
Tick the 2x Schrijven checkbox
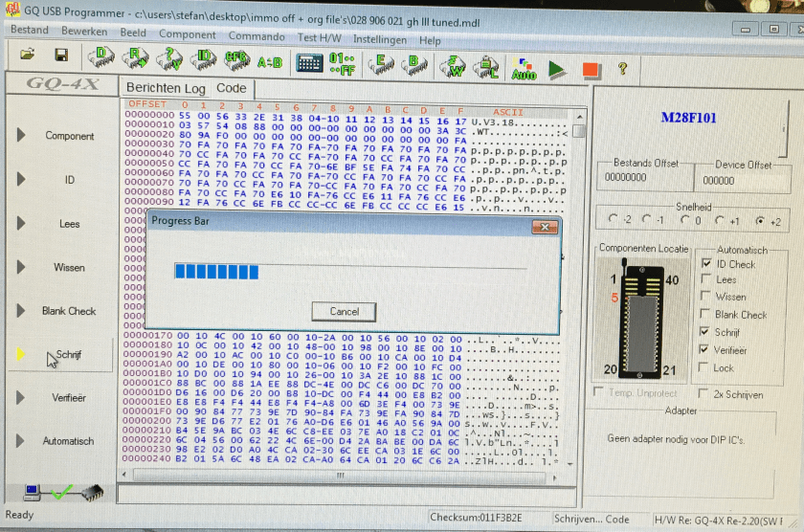click(703, 394)
